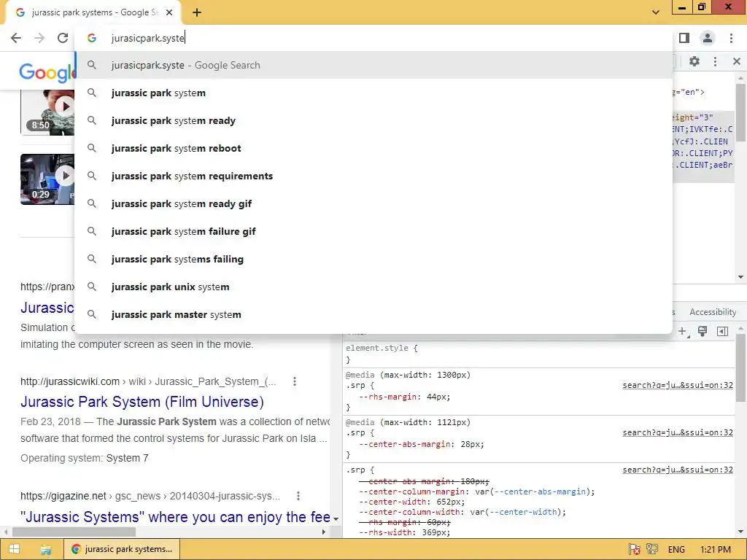Add new style rule plus icon
The width and height of the screenshot is (747, 560).
[683, 332]
